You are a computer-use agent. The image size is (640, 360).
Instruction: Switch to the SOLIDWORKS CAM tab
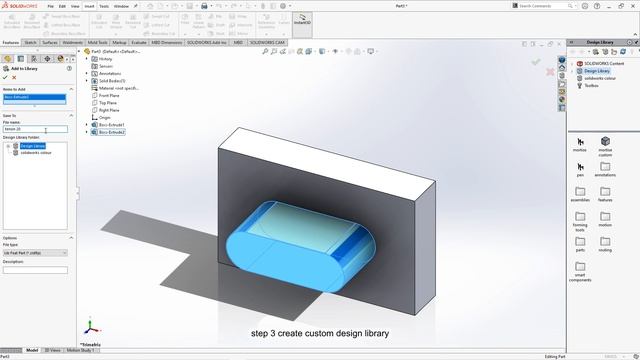coord(267,42)
